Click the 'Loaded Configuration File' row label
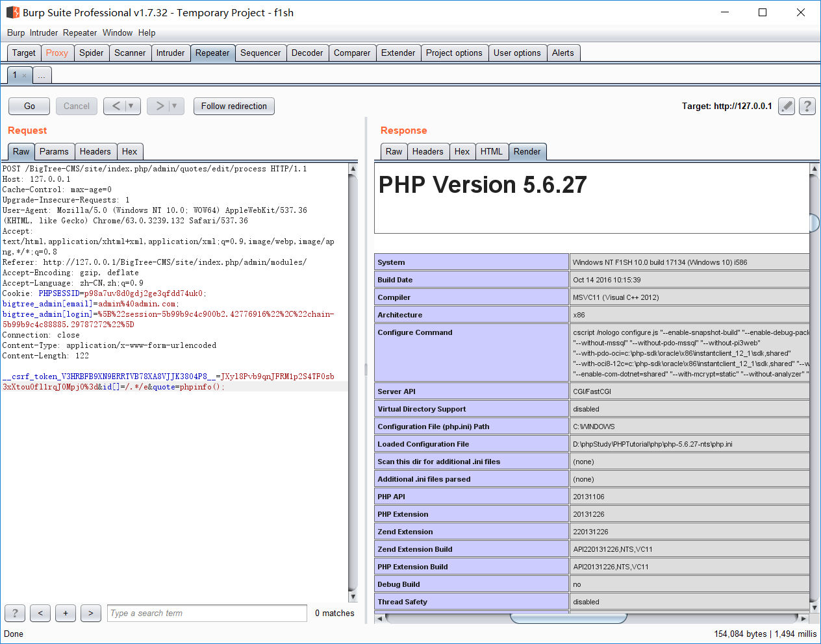This screenshot has height=644, width=821. [423, 444]
